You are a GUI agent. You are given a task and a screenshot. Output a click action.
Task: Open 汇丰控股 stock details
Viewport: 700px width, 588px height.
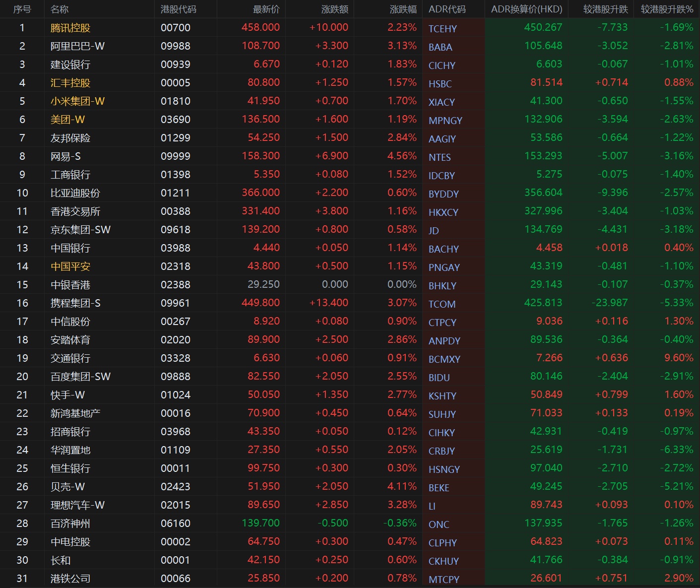point(70,83)
